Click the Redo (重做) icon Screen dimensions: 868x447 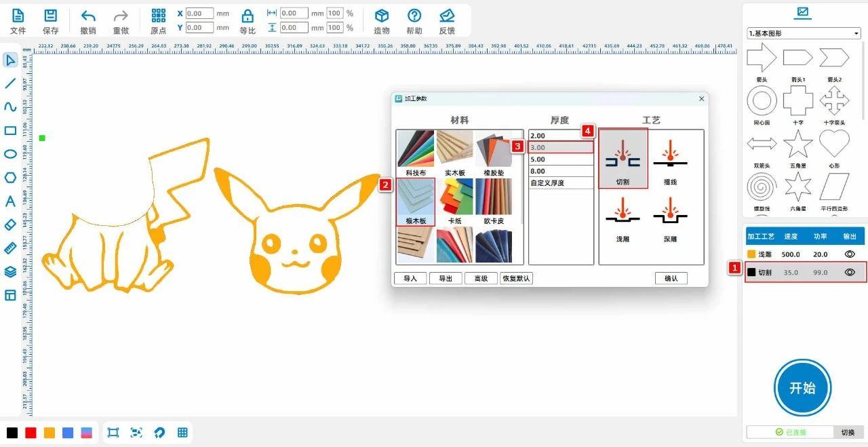121,16
